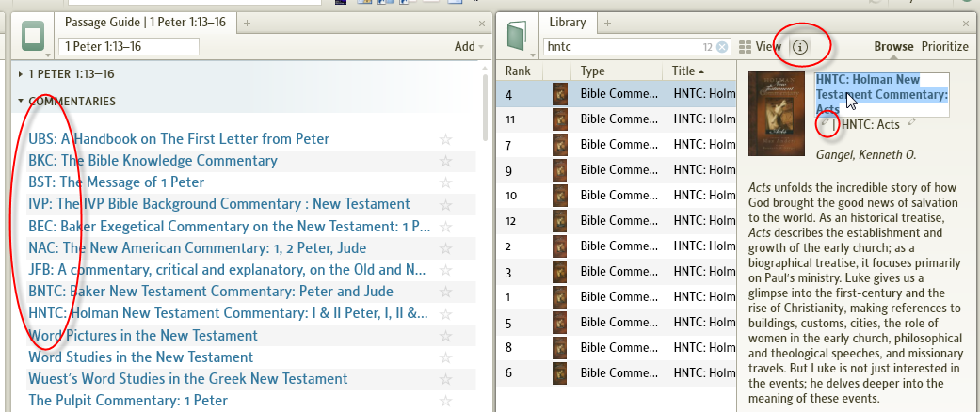Open Word Pictures in the New Testament

[143, 336]
